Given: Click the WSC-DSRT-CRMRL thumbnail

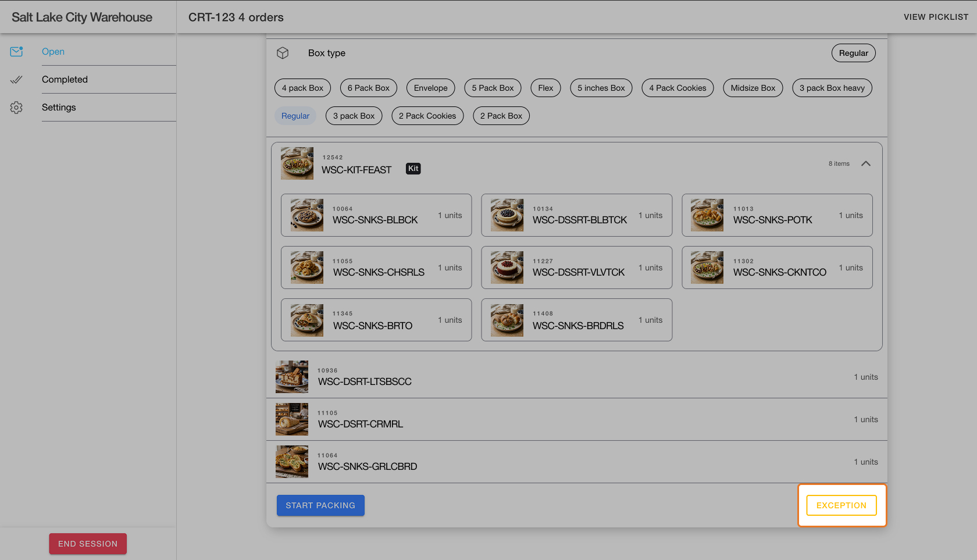Looking at the screenshot, I should click(292, 419).
